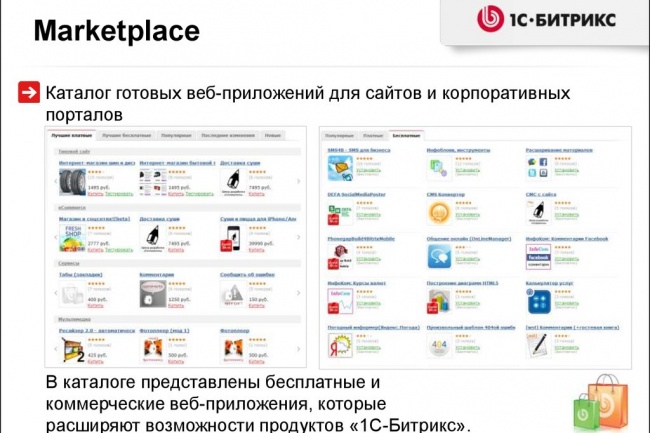Open the ИнфоКом Курсы валют icon
The image size is (650, 433).
(x=340, y=301)
